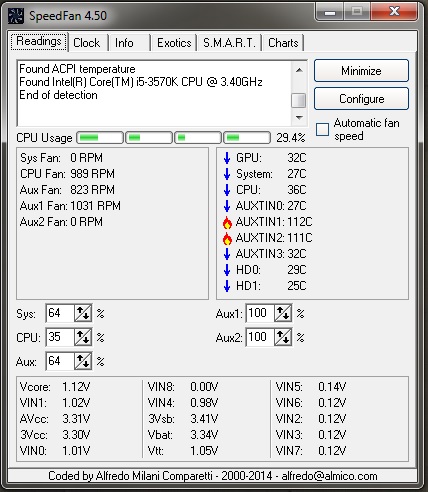Click the 'End of detection' log line
The width and height of the screenshot is (428, 492).
[x=58, y=95]
